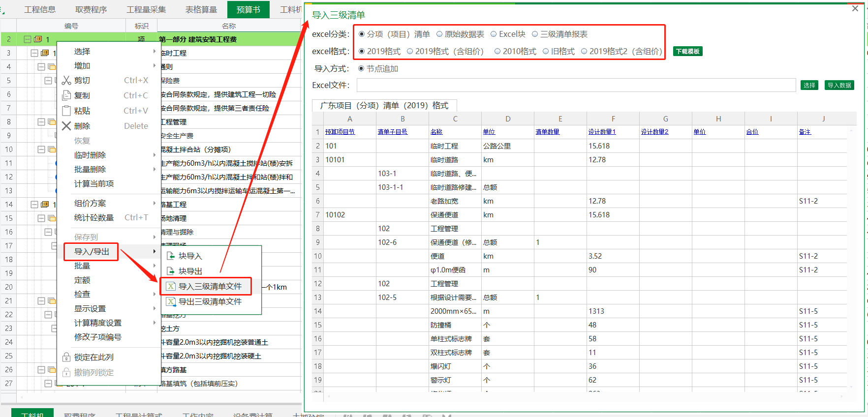
Task: Click column header D in preview grid
Action: pos(508,119)
